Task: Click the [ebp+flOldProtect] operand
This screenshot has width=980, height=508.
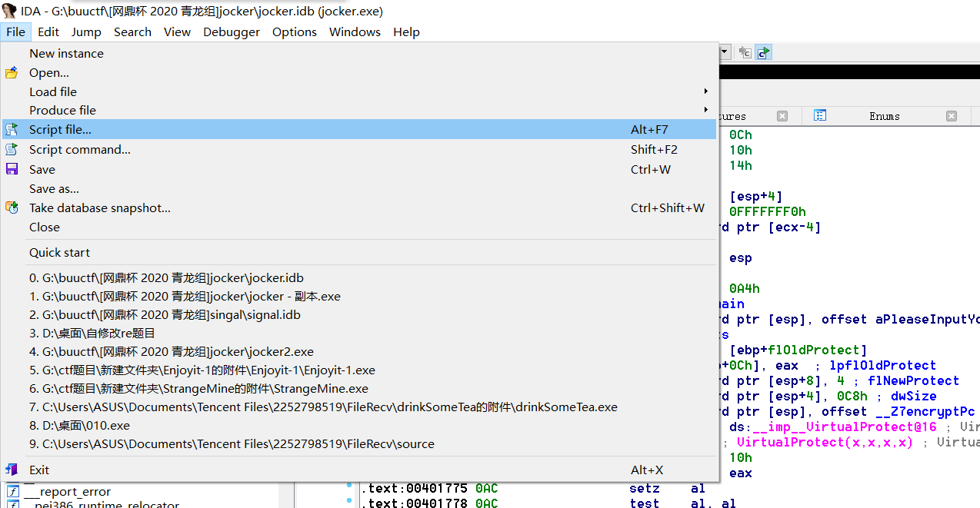Action: [798, 350]
